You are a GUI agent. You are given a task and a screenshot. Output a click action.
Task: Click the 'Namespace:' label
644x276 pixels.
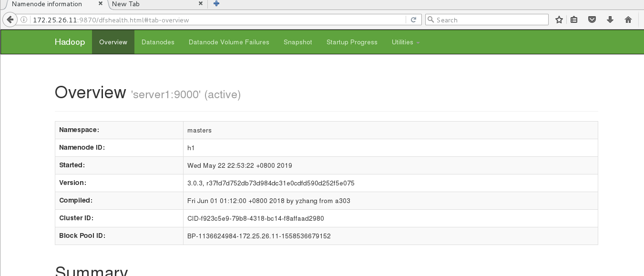pos(79,130)
